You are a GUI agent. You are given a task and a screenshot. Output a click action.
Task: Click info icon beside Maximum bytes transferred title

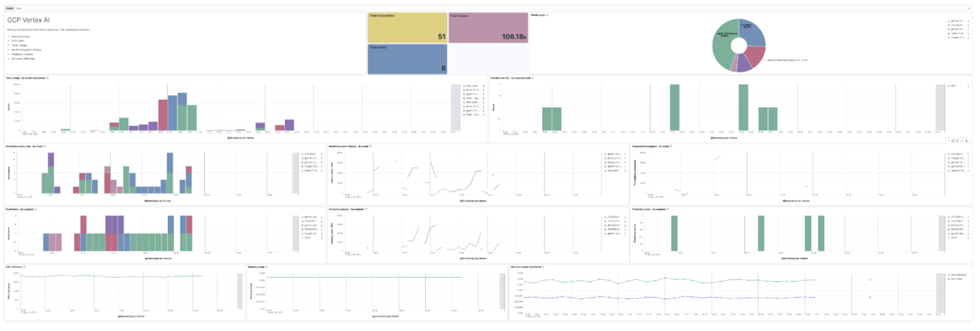click(x=543, y=267)
